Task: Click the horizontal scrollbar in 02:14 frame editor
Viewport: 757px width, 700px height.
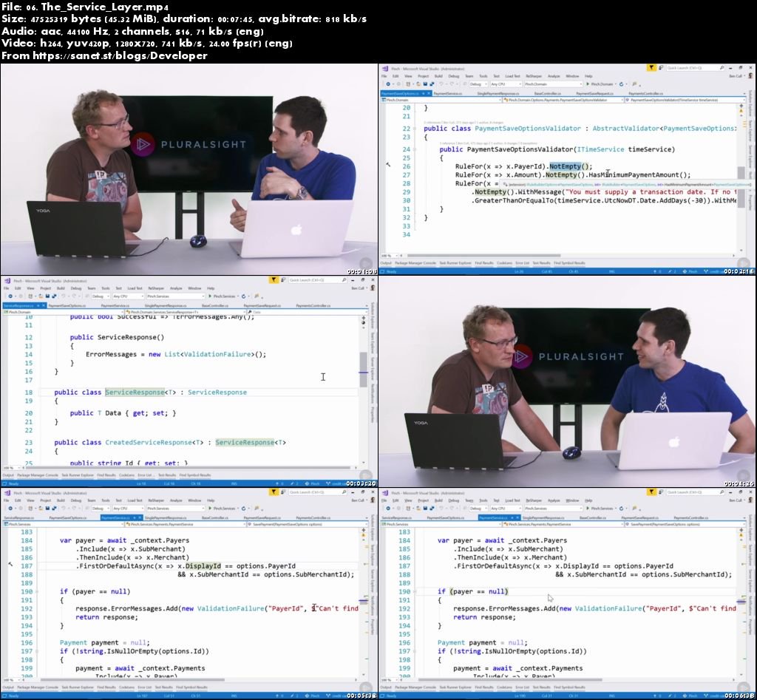Action: click(483, 255)
